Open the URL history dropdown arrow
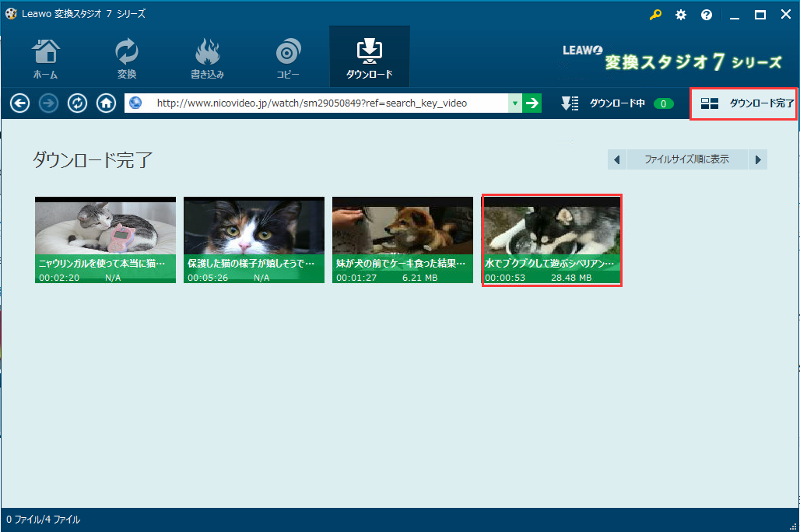 514,103
